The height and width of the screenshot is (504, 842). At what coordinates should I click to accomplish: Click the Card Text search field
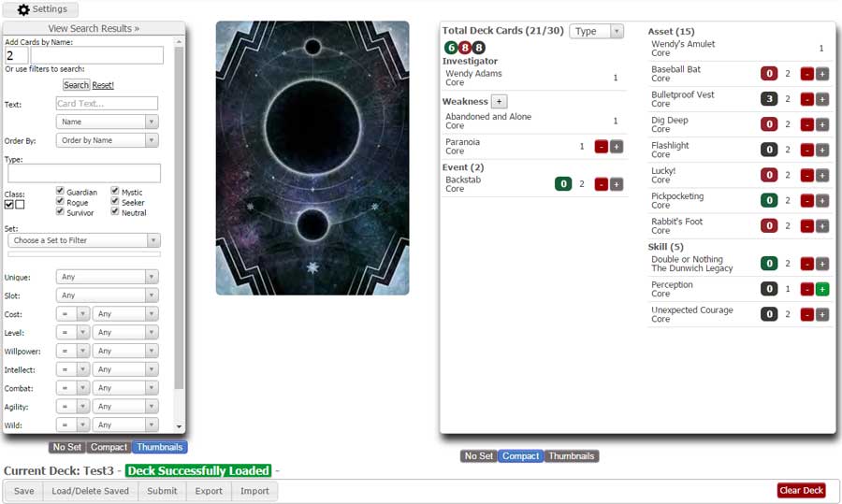(x=107, y=104)
